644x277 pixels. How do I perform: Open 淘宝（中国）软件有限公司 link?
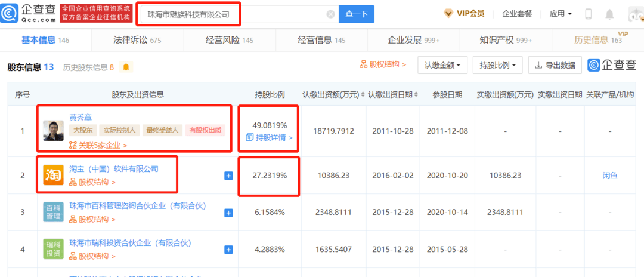114,168
